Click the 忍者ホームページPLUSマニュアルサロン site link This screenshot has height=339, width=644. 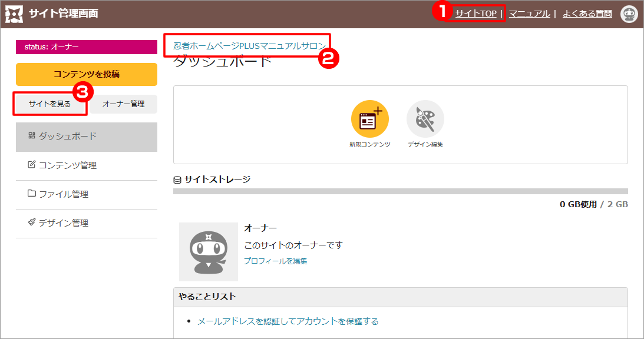click(249, 46)
